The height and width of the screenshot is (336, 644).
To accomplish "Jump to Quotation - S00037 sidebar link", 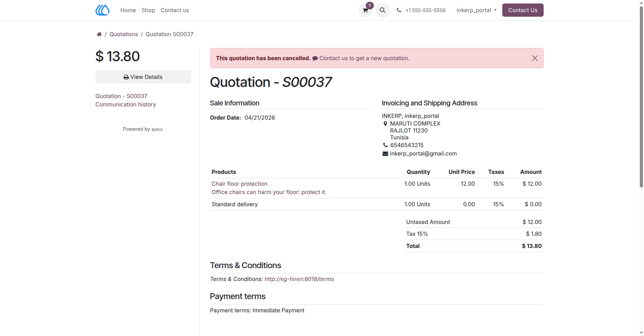I will point(121,96).
